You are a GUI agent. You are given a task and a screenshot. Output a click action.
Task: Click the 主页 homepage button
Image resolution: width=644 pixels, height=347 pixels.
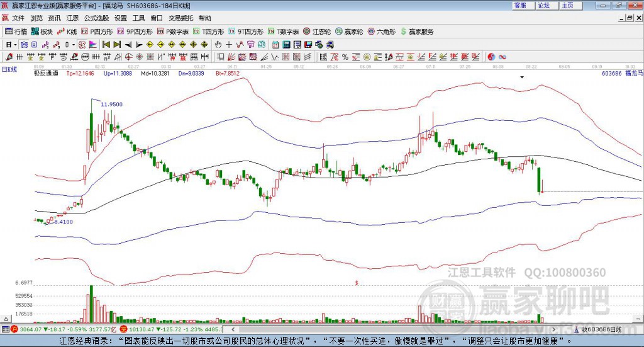pyautogui.click(x=570, y=5)
